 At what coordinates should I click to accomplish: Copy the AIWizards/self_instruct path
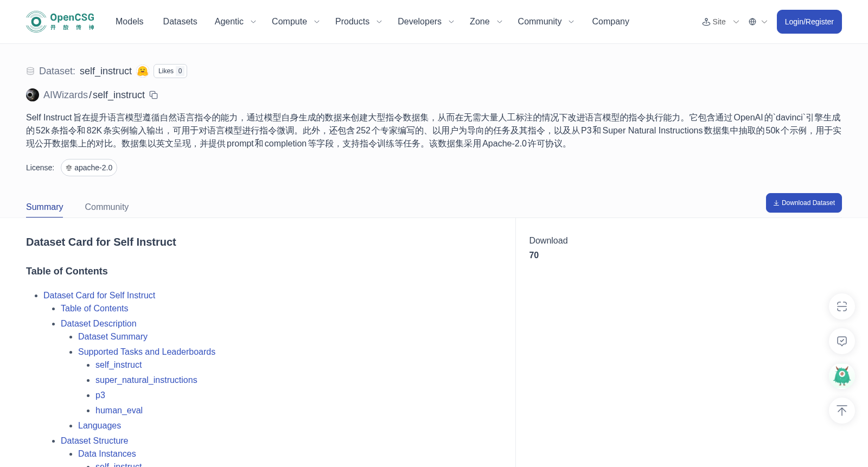point(154,95)
